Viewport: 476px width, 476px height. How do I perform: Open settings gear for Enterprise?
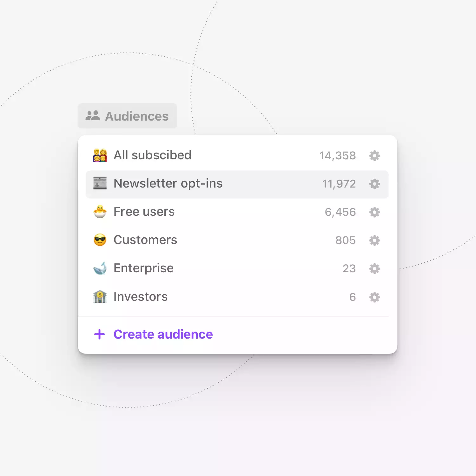click(x=374, y=268)
